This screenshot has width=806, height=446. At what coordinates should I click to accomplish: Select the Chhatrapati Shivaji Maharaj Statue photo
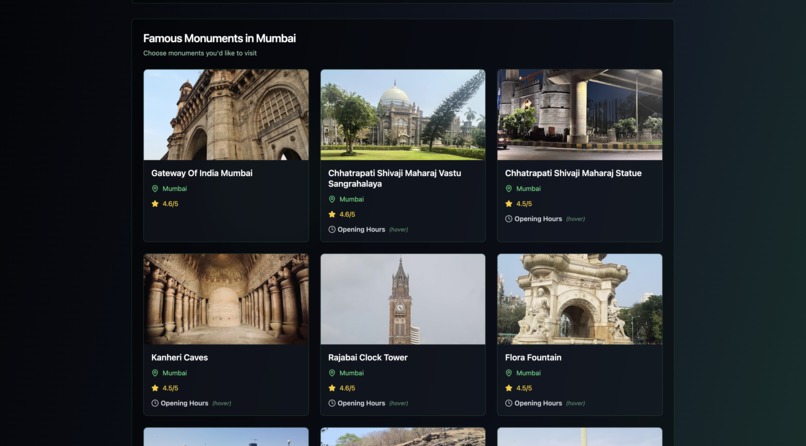580,115
